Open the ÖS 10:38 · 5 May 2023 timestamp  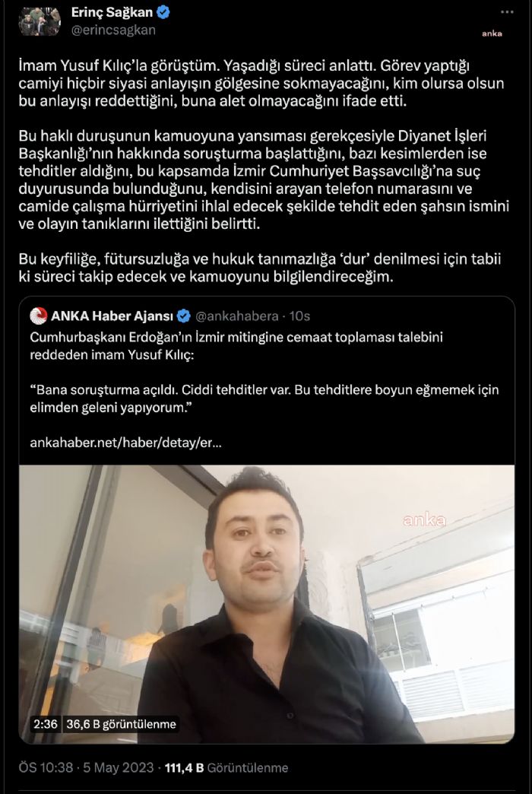click(86, 767)
